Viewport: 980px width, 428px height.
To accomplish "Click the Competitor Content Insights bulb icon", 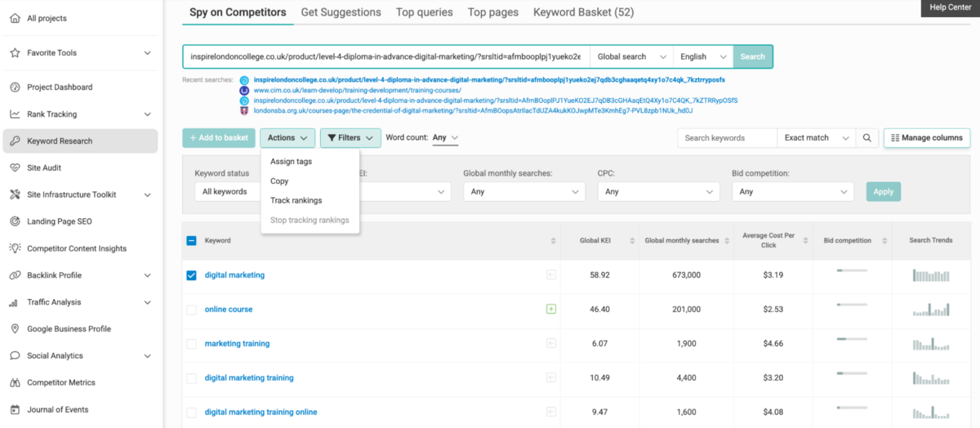I will [x=15, y=248].
